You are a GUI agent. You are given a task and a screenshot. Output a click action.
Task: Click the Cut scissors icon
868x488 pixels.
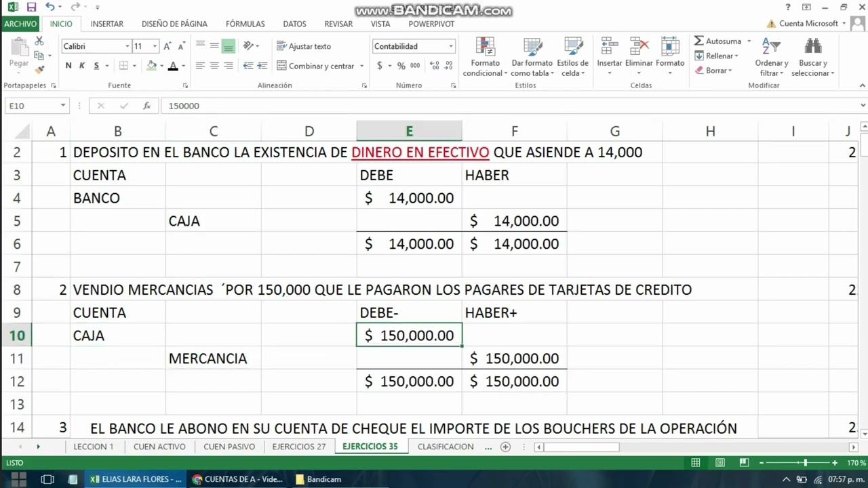tap(39, 41)
